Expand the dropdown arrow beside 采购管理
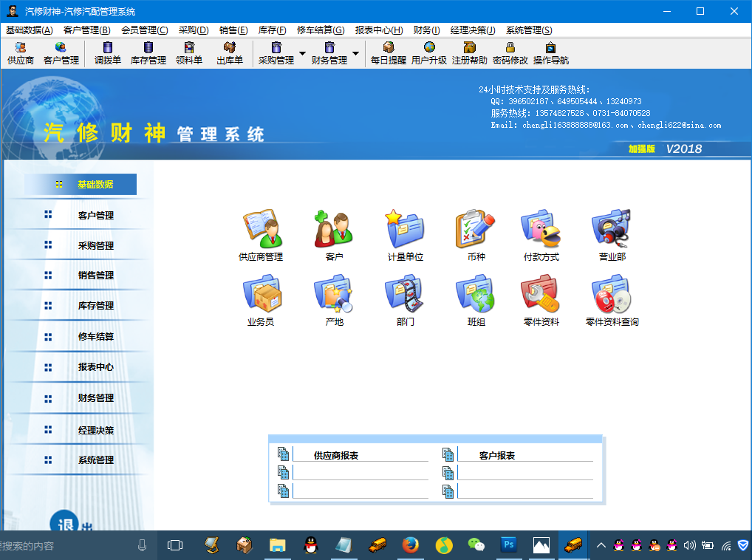752x560 pixels. (303, 53)
